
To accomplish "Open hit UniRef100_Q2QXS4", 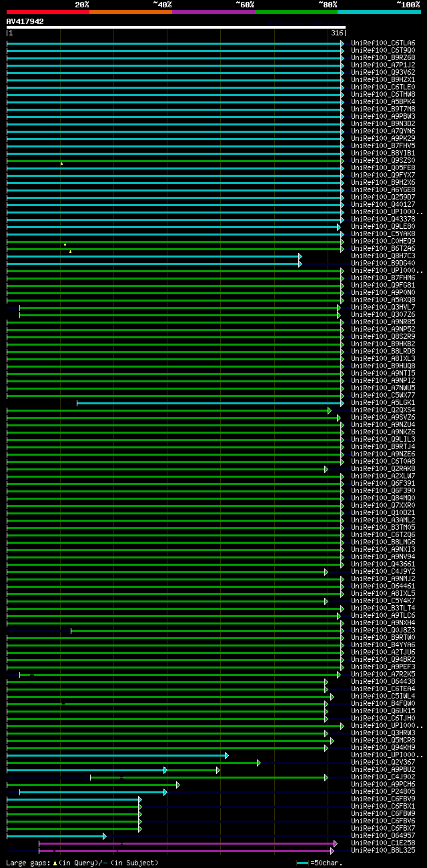I will pos(383,410).
